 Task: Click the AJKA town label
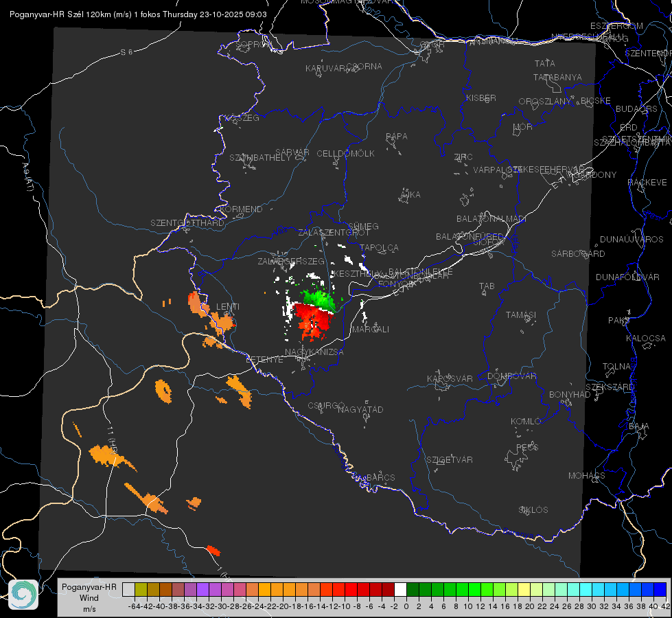point(410,195)
